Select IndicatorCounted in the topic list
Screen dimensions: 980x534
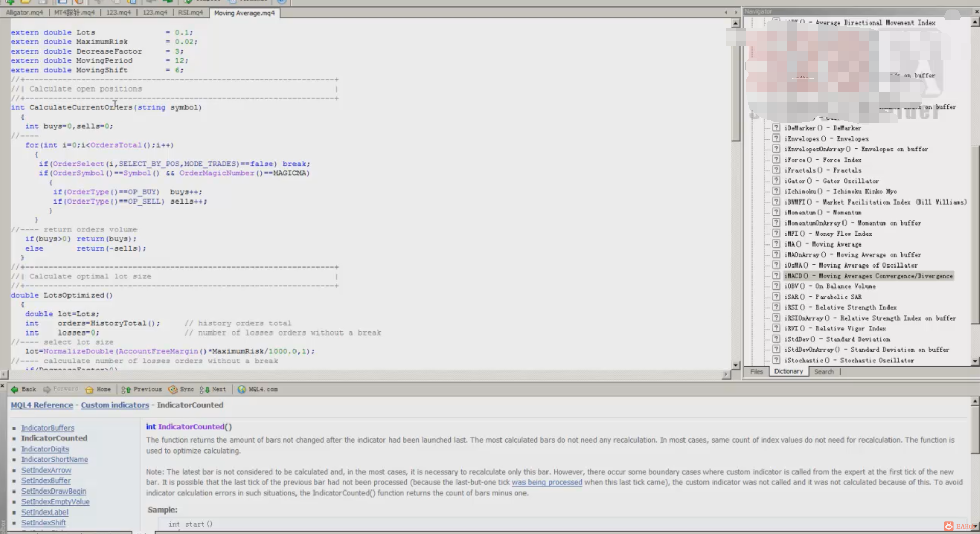54,438
